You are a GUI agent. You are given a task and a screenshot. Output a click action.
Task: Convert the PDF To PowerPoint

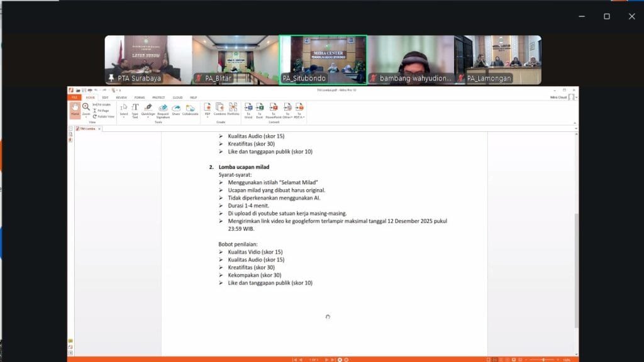point(273,109)
